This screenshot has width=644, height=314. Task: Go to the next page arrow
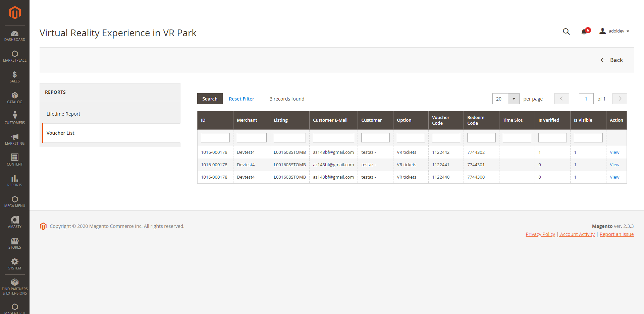click(x=620, y=99)
